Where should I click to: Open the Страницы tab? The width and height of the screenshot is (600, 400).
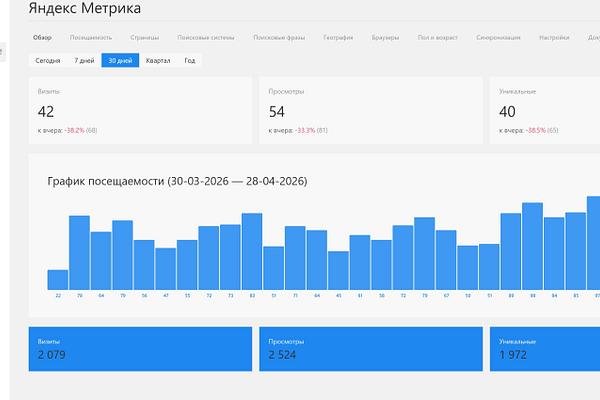coord(145,38)
